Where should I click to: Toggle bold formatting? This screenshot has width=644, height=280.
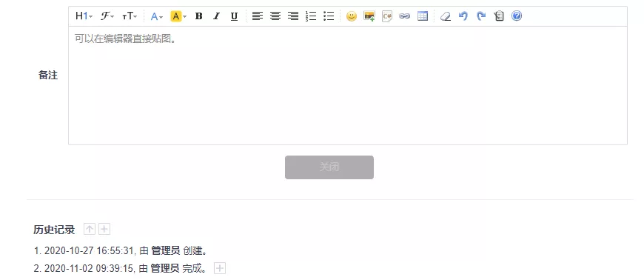(x=199, y=16)
